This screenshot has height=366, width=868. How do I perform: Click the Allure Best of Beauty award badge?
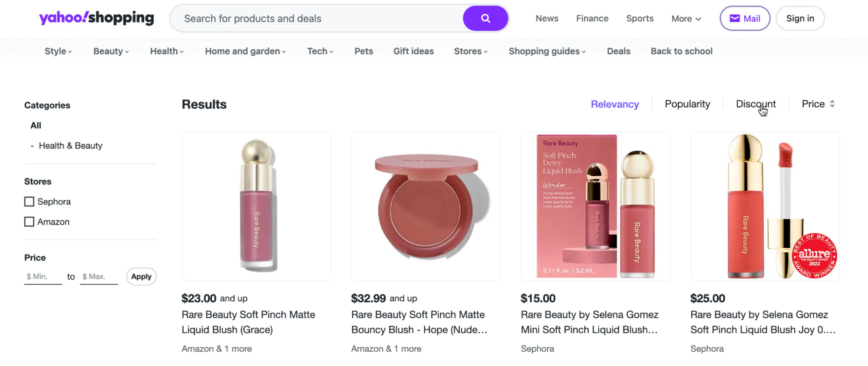click(x=815, y=256)
